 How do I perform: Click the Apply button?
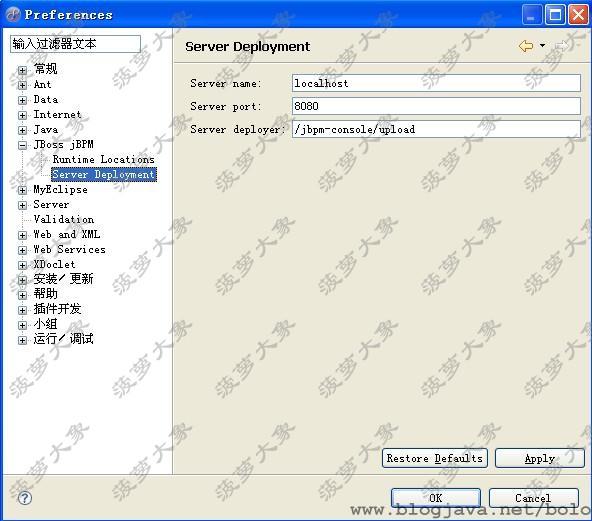point(540,458)
